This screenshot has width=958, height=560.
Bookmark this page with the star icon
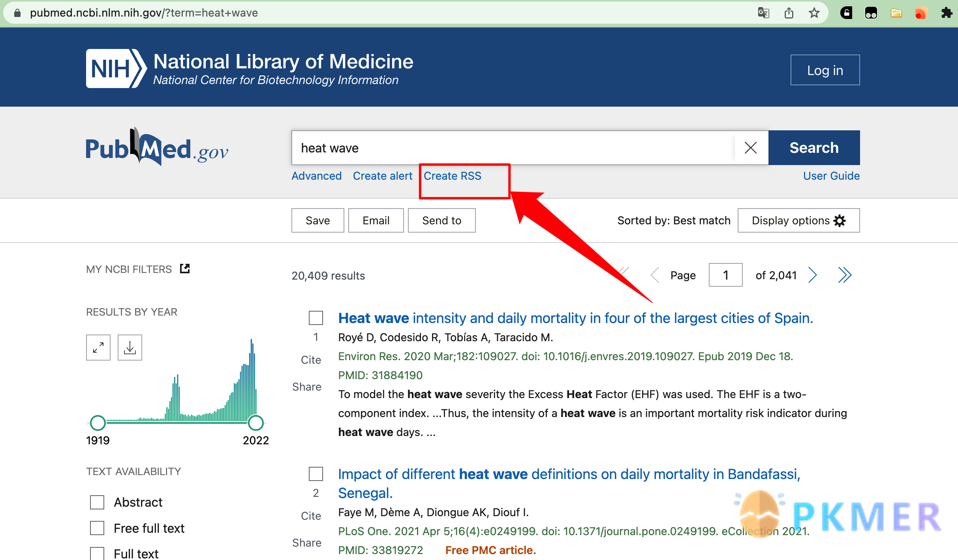pyautogui.click(x=814, y=13)
